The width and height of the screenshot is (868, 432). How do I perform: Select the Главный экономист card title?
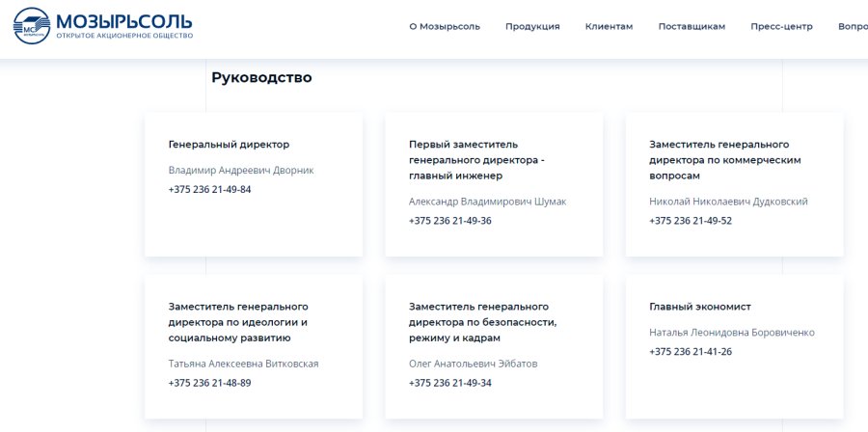click(x=700, y=307)
